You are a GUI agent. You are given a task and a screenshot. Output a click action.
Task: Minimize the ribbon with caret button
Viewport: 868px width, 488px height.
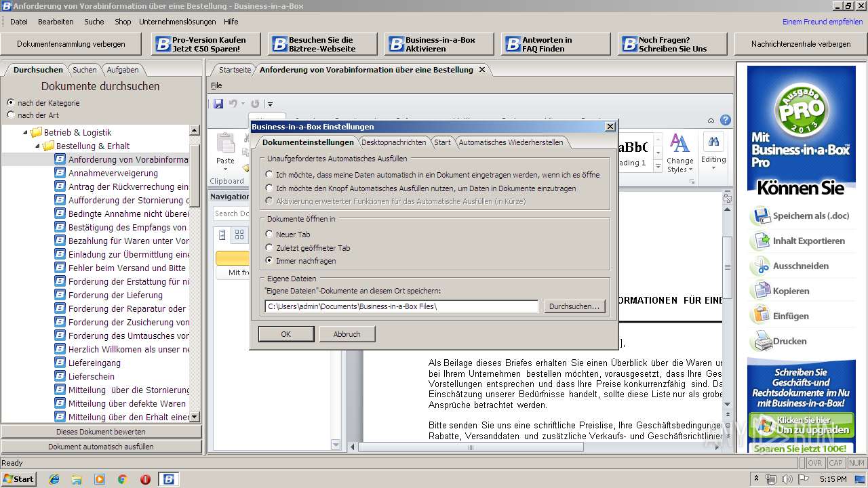tap(710, 121)
